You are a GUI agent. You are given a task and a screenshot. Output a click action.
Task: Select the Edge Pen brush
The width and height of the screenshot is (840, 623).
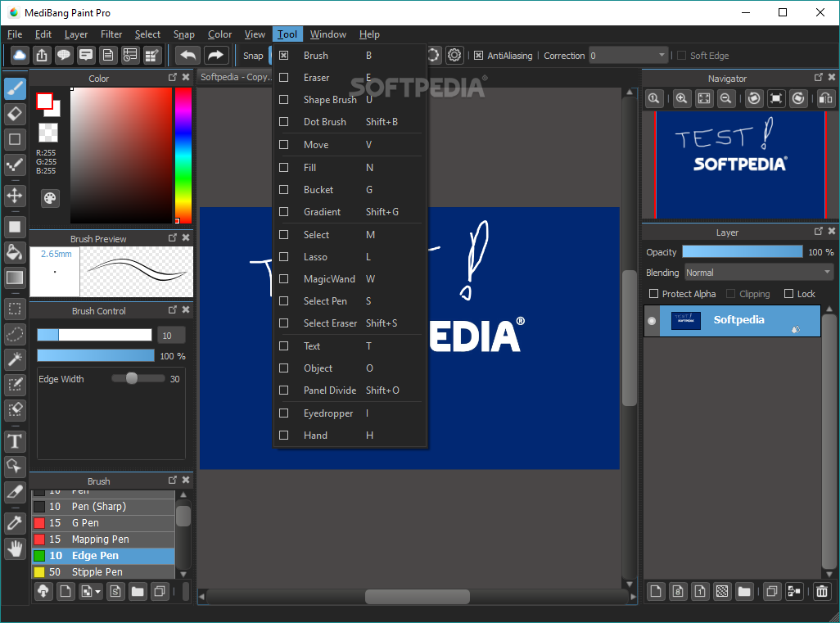tap(103, 556)
